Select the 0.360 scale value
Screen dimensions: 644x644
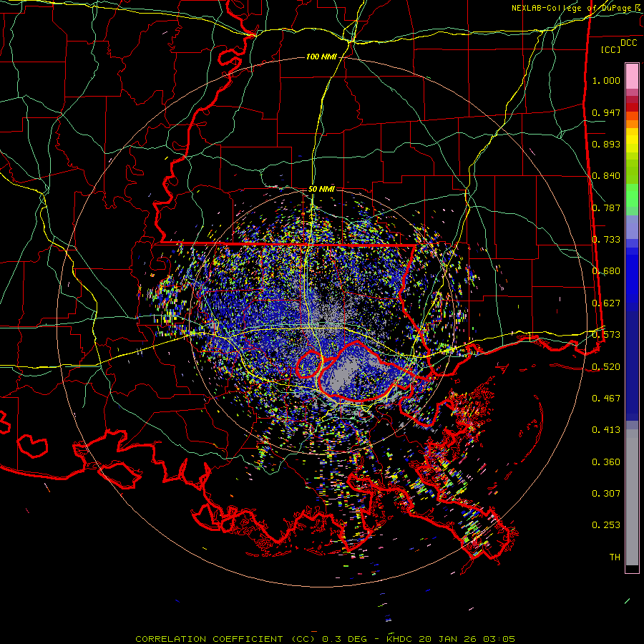pos(606,462)
